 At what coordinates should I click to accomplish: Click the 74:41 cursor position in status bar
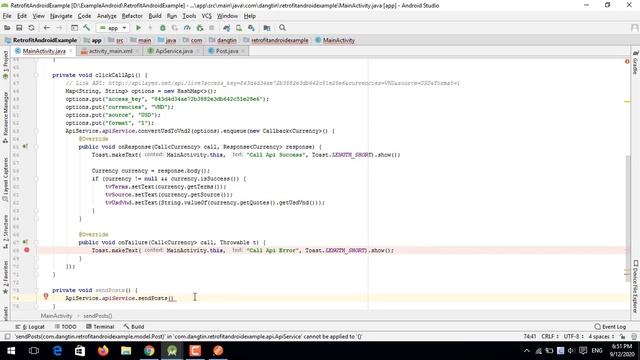(529, 336)
